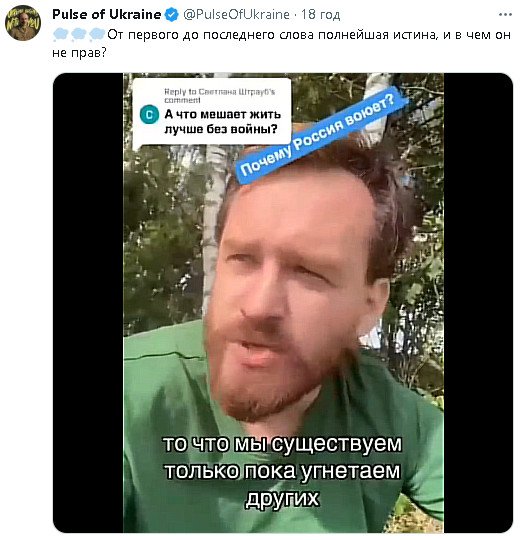Click the Reply to Светлана Штрауб's comment caption
This screenshot has width=521, height=540.
[219, 96]
